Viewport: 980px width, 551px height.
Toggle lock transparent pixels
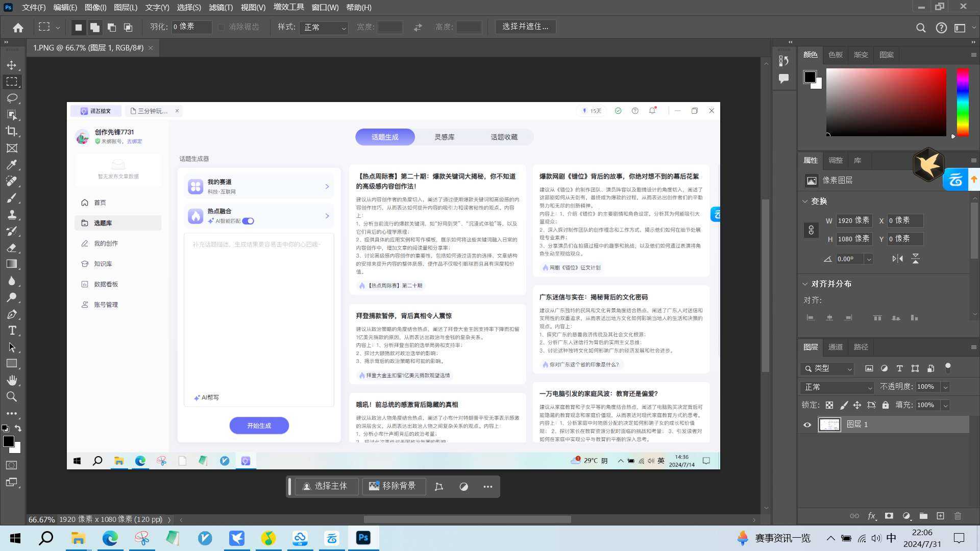[x=829, y=405]
